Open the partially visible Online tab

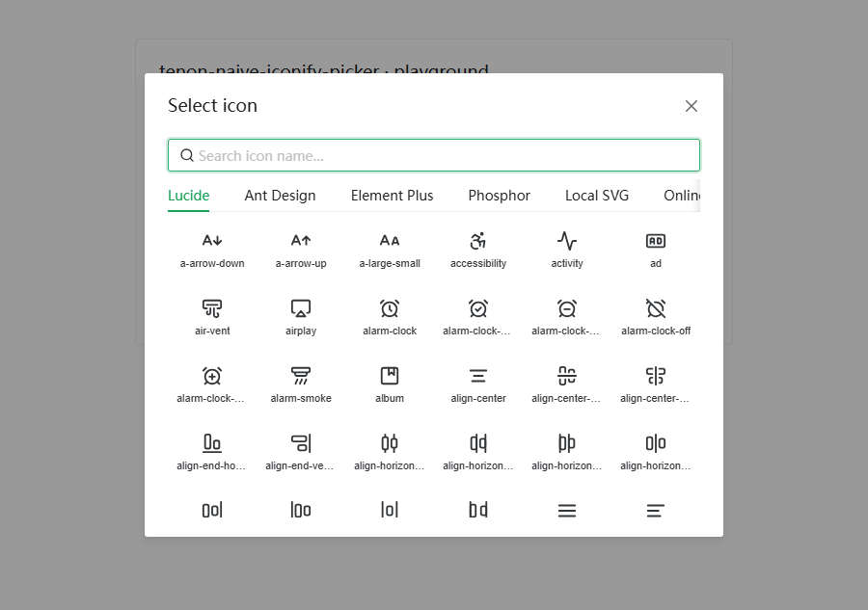click(x=682, y=196)
